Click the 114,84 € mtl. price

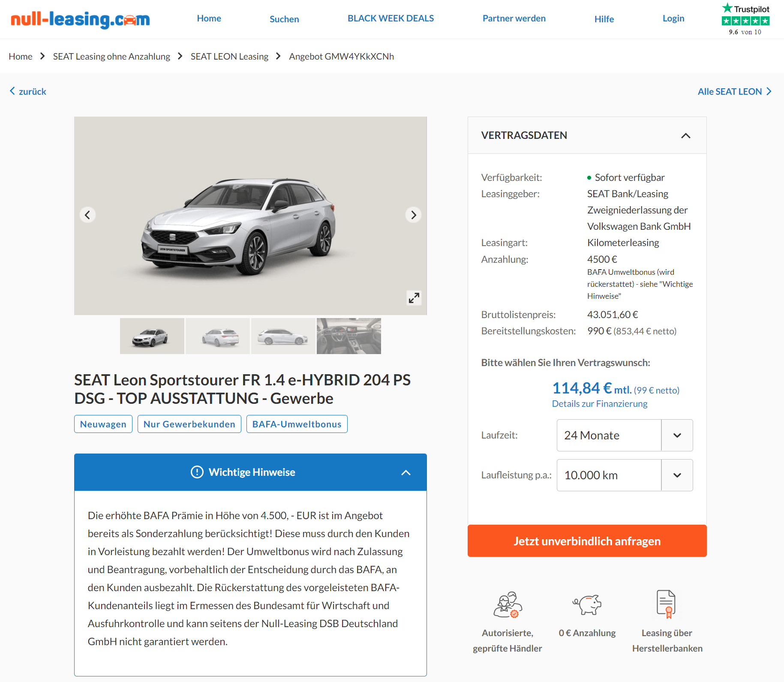tap(592, 388)
